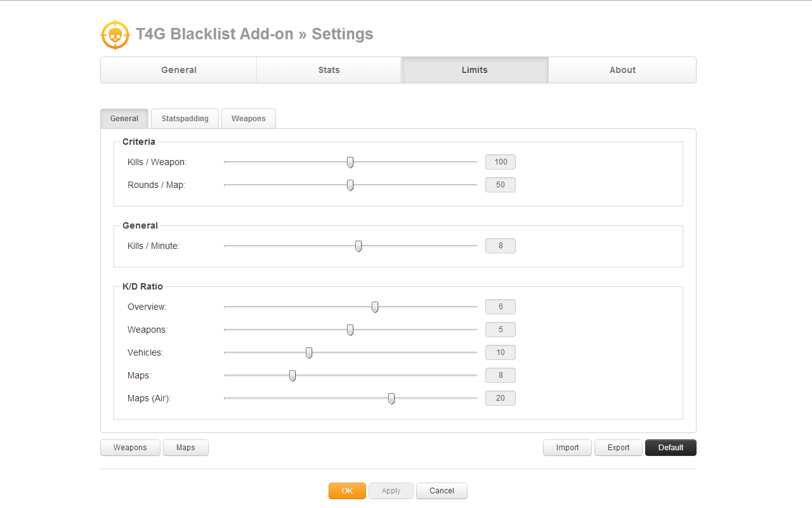This screenshot has width=812, height=508.
Task: Click the Kills / Weapon slider handle
Action: (x=350, y=163)
